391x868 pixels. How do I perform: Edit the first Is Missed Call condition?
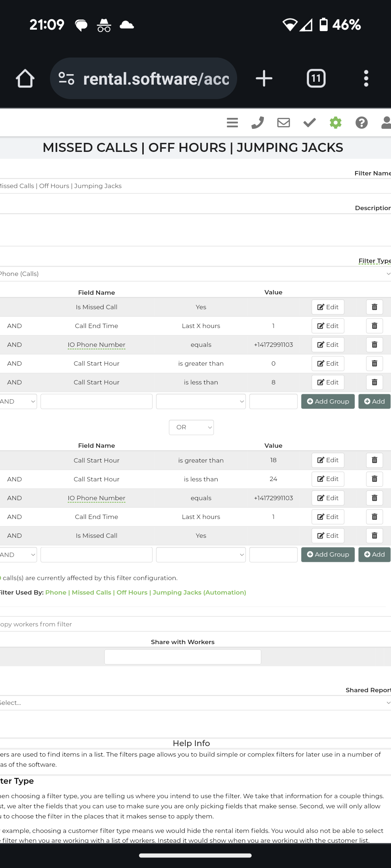click(328, 307)
